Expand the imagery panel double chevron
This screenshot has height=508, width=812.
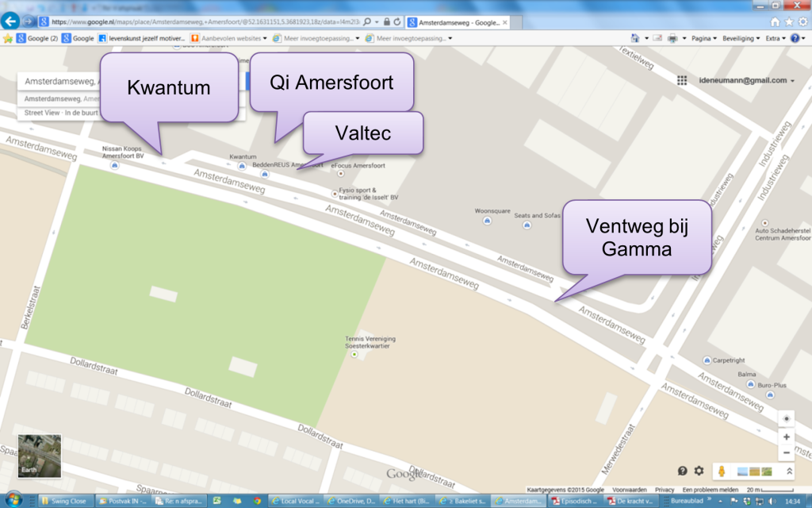(789, 471)
